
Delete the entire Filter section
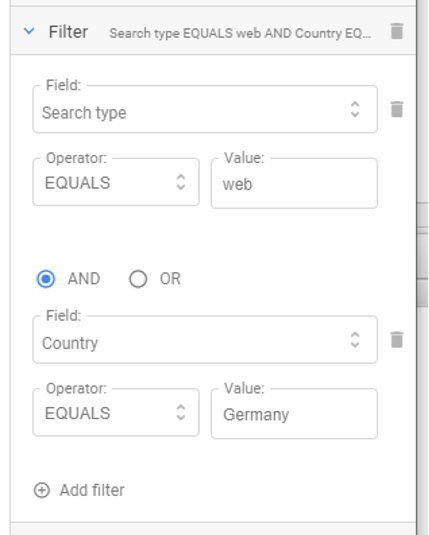click(x=397, y=31)
